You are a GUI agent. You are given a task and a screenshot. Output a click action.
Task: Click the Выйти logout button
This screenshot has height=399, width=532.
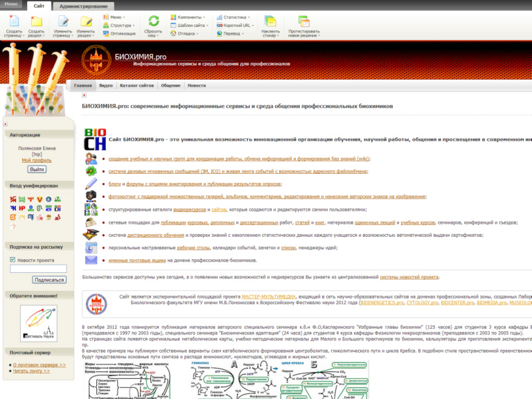tap(37, 169)
